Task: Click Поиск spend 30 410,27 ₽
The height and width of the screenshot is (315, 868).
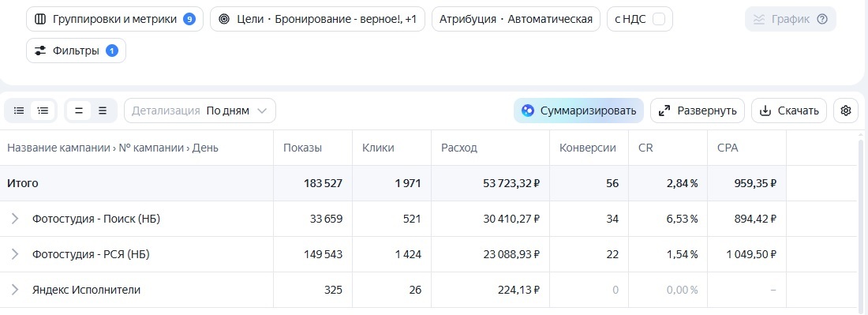Action: tap(512, 219)
